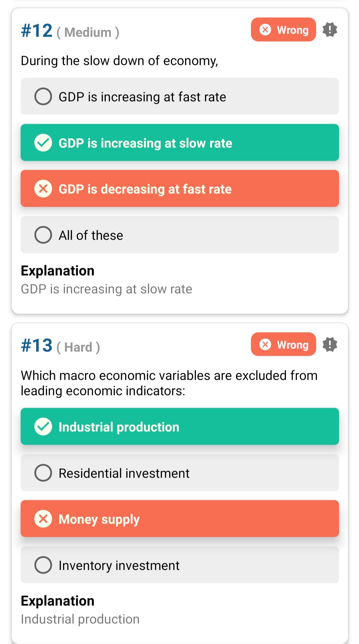This screenshot has width=359, height=644.
Task: Choose the Inventory investment radio option
Action: [43, 565]
